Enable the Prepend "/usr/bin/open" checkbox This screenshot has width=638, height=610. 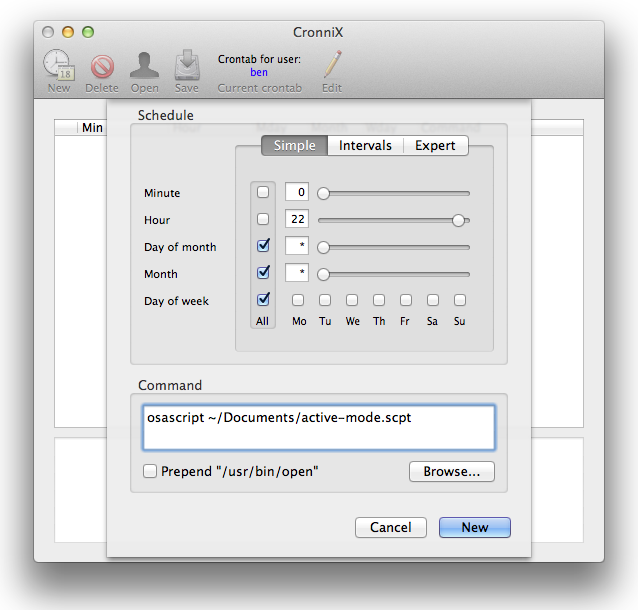tap(150, 471)
